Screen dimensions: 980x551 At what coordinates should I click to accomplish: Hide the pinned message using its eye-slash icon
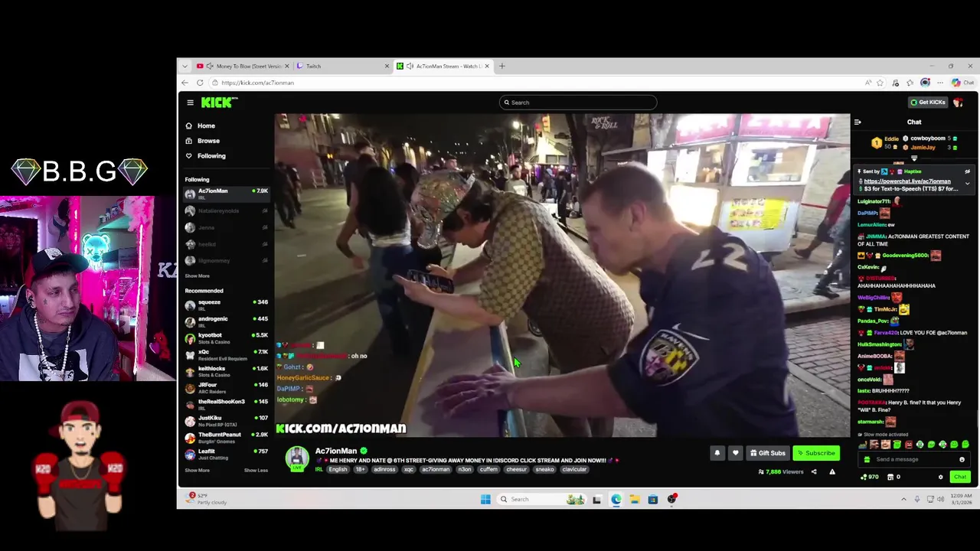(967, 171)
